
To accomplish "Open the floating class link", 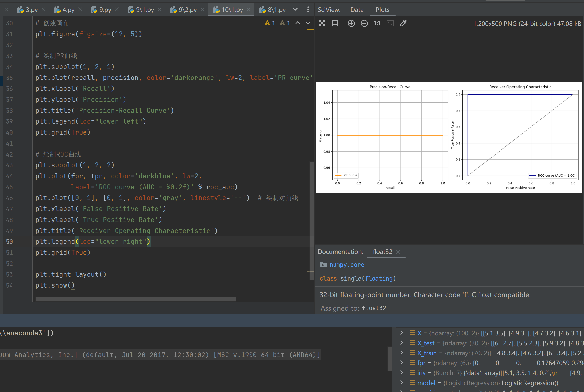I will 379,278.
